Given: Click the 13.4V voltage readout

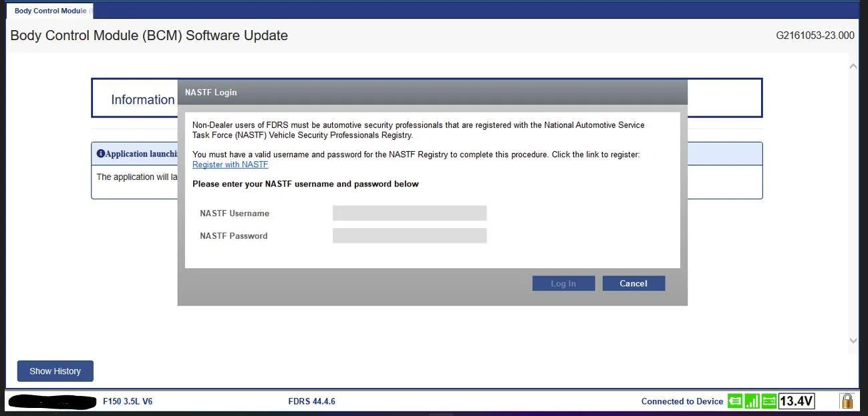Looking at the screenshot, I should (797, 401).
